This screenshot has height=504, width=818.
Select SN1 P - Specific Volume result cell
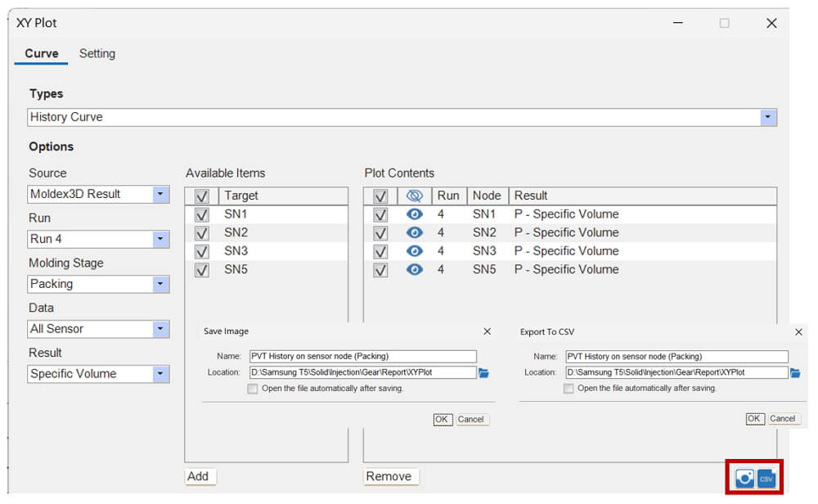[567, 214]
